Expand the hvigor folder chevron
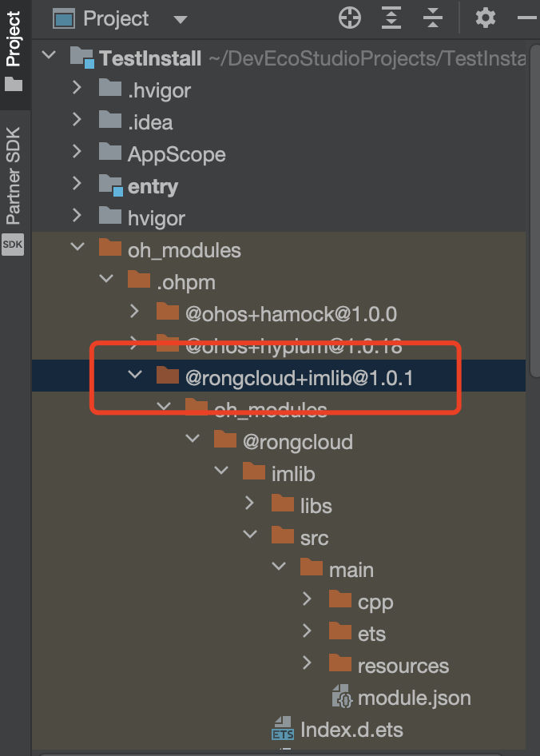Viewport: 540px width, 756px height. click(77, 215)
